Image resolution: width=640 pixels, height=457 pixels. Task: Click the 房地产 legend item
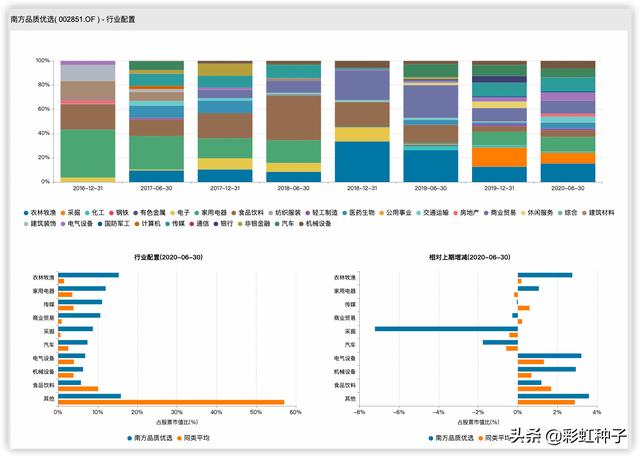(466, 213)
